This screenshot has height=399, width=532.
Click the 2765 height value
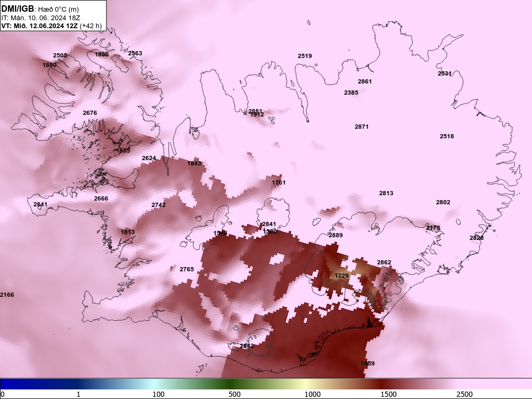click(x=187, y=269)
